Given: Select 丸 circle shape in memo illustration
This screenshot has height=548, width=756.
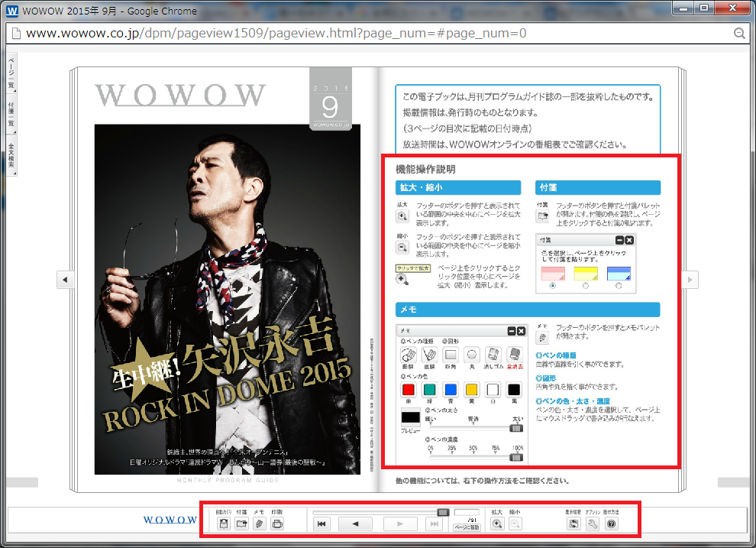Looking at the screenshot, I should point(472,355).
